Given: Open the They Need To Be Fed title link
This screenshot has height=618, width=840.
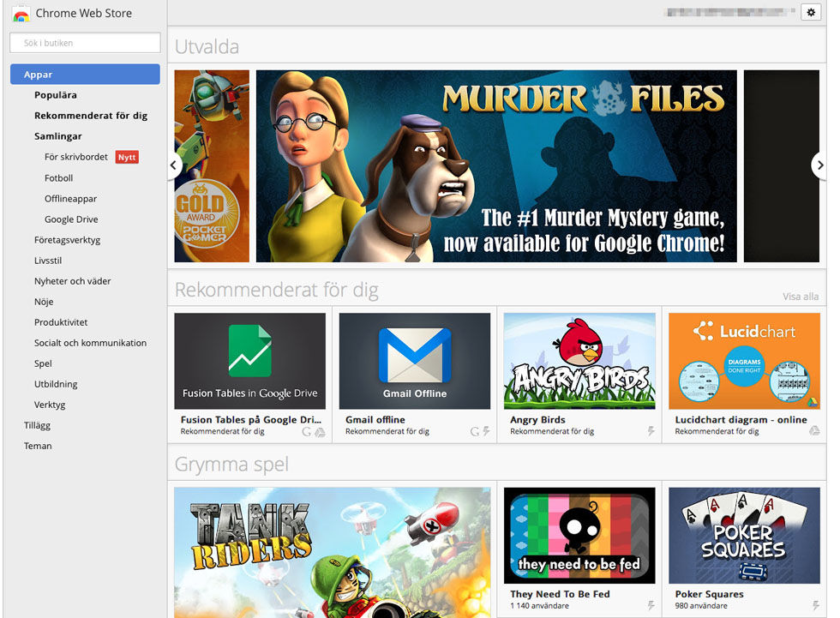Looking at the screenshot, I should [x=560, y=594].
